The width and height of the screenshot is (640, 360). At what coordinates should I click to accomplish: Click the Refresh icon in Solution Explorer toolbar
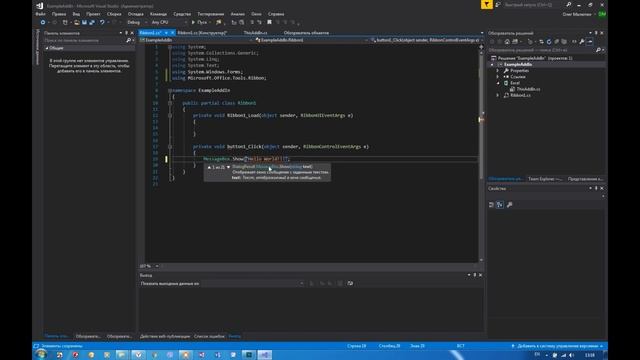pyautogui.click(x=549, y=42)
